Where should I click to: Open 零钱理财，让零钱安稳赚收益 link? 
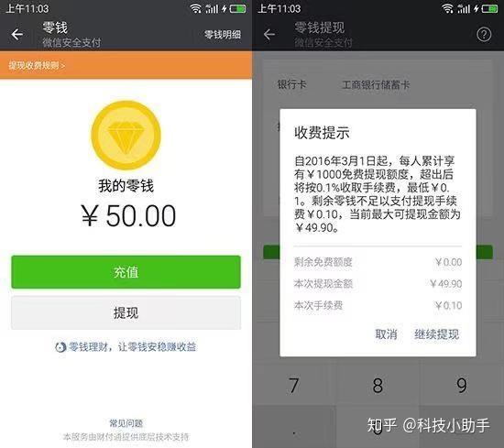(x=133, y=347)
